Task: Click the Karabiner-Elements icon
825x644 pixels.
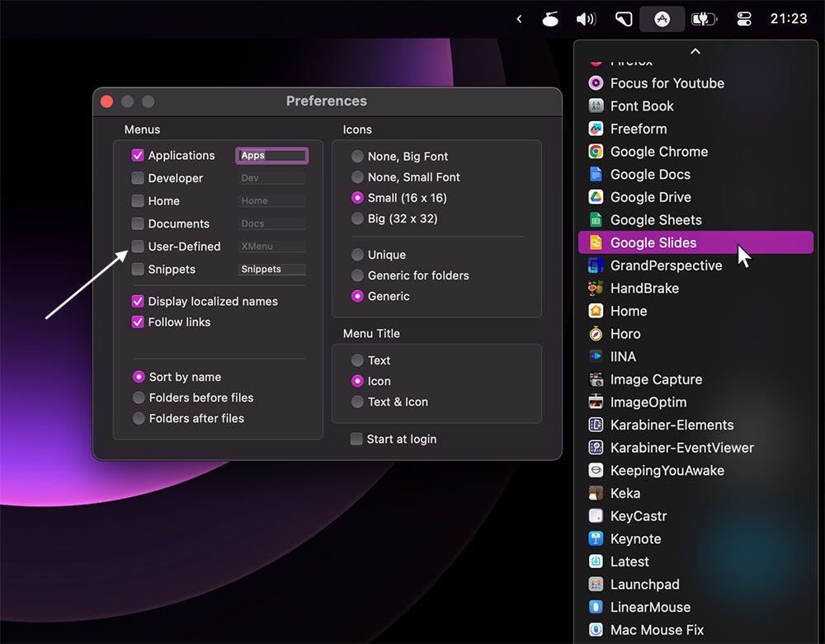Action: [596, 425]
